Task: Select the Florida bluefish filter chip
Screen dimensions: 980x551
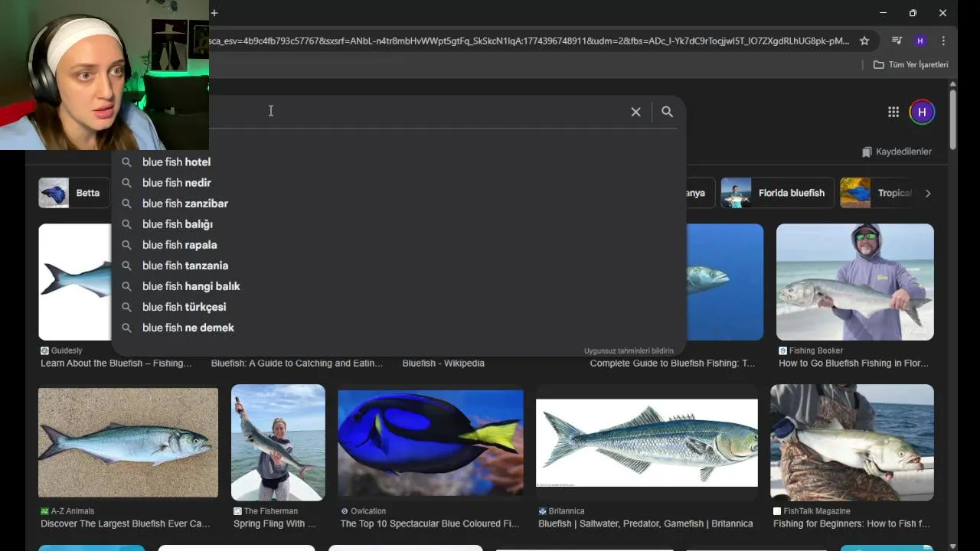Action: click(777, 193)
